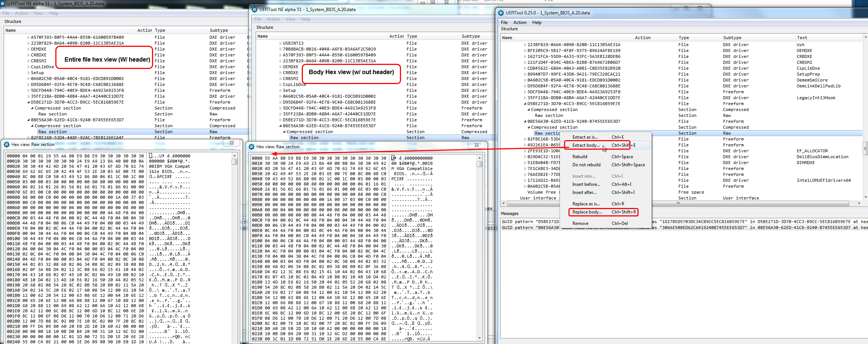Click Subtype column header in UEFITool 0.25.0
Screen dimensions: 868x344
click(758, 38)
